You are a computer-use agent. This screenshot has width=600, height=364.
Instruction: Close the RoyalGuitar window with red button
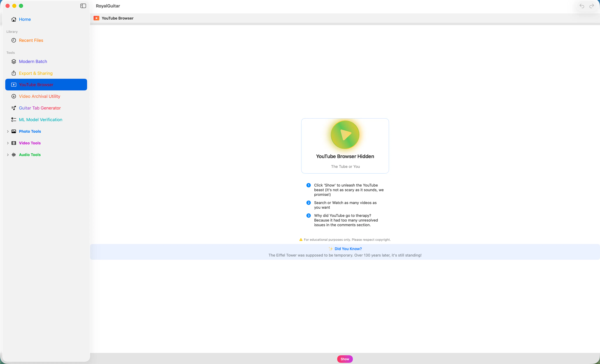click(x=8, y=6)
